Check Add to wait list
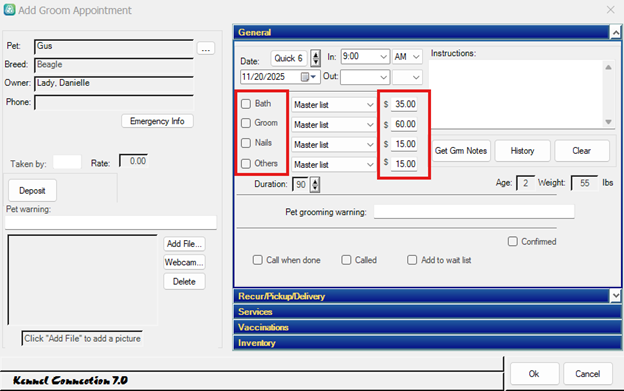The width and height of the screenshot is (624, 391). 412,260
